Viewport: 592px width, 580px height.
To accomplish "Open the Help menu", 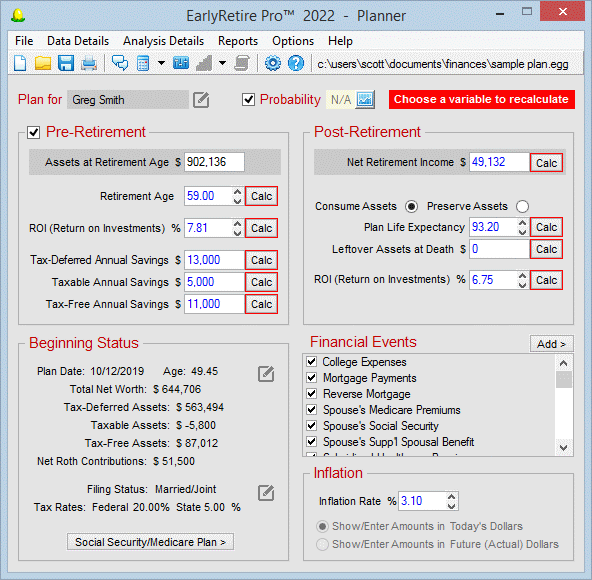I will 340,41.
